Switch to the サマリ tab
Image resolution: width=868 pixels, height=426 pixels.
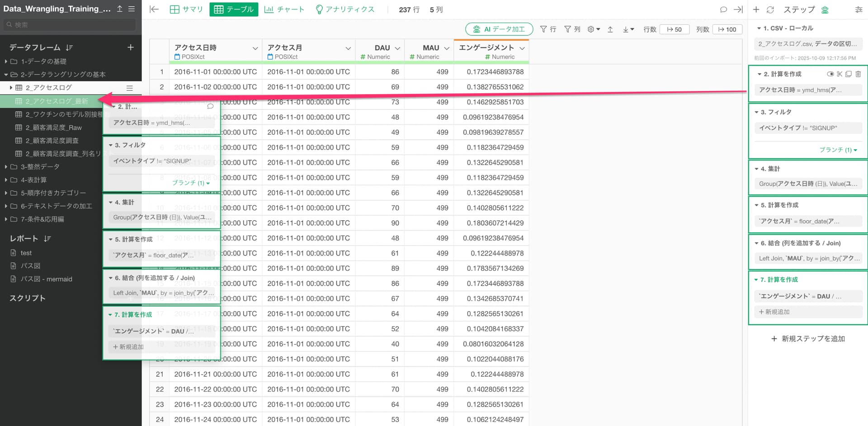coord(186,9)
